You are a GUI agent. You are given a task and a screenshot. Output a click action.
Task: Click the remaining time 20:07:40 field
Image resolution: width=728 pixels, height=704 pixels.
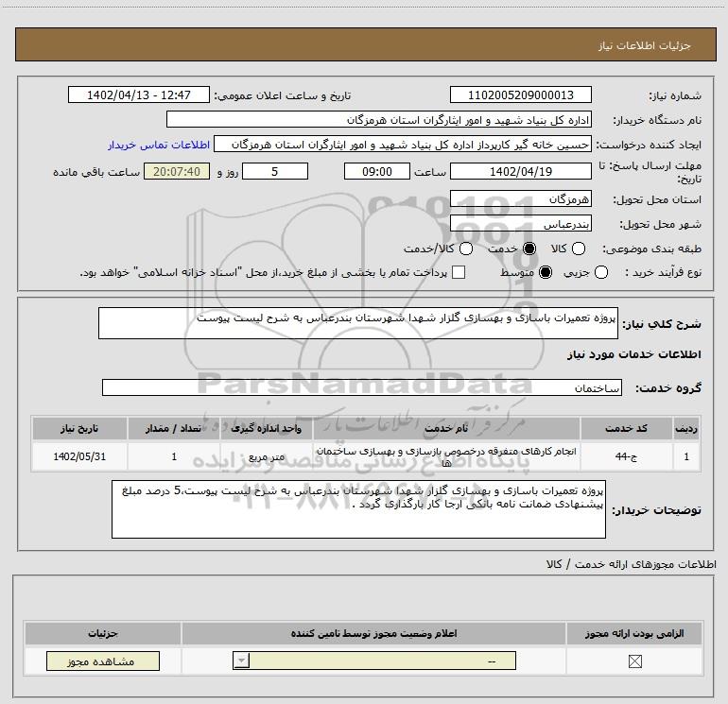[x=177, y=171]
